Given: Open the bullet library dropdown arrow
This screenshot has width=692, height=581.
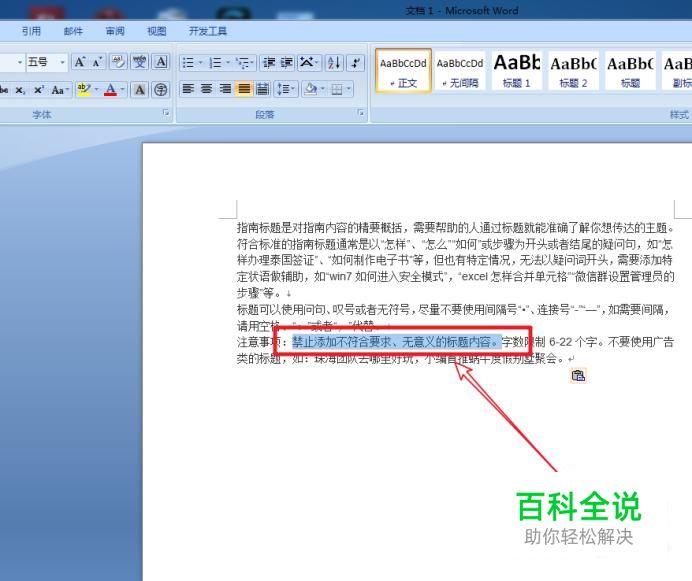Looking at the screenshot, I should [x=200, y=63].
